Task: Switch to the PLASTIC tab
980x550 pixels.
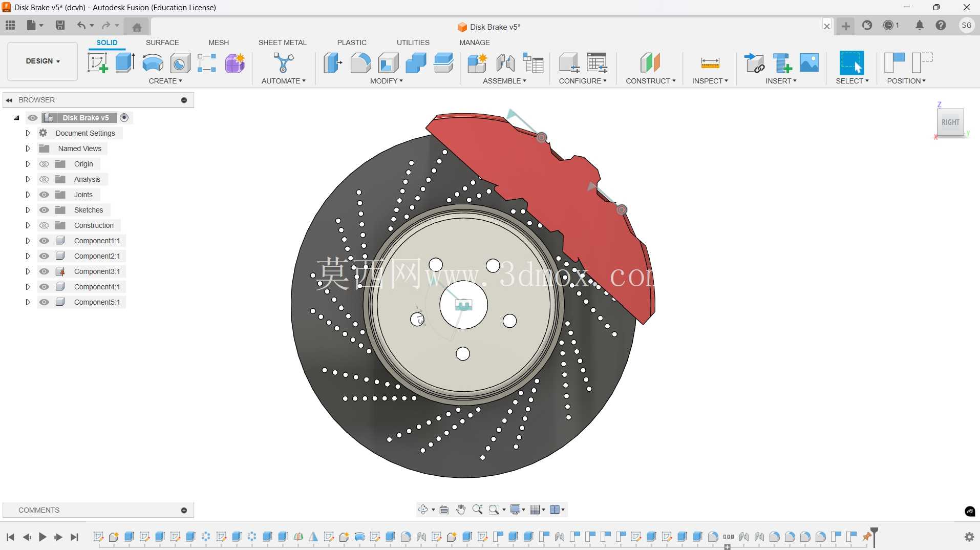Action: (352, 43)
